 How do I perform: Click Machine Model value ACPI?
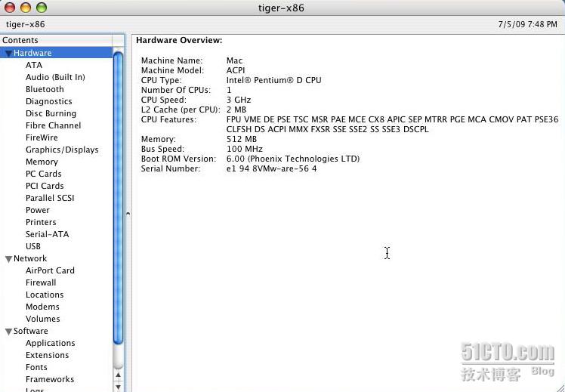tap(236, 70)
